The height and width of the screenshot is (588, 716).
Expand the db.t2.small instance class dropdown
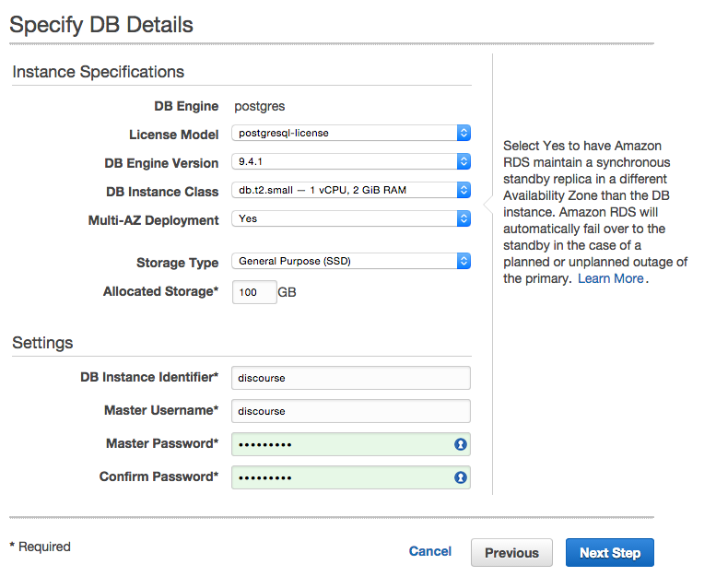[x=351, y=190]
